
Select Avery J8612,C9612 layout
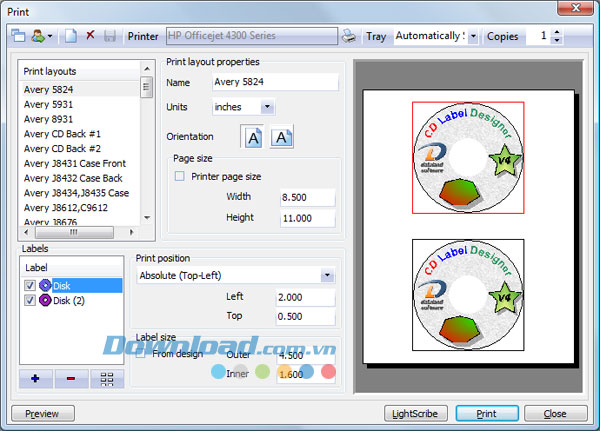pos(80,208)
